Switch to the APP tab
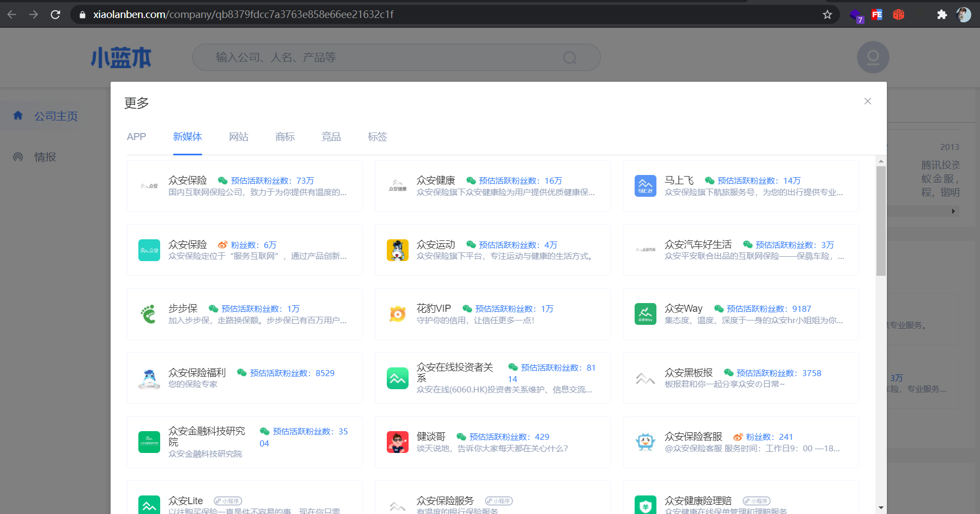The width and height of the screenshot is (980, 514). 136,137
